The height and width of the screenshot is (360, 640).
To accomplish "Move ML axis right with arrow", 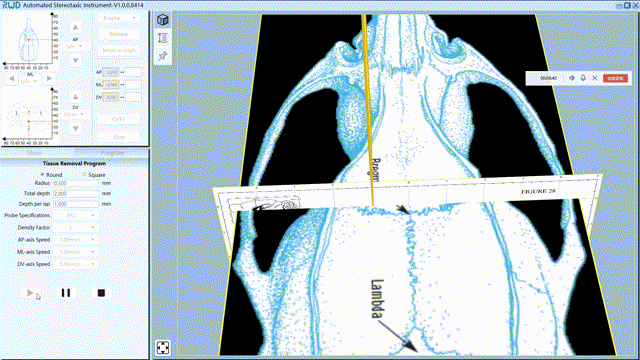I will coord(49,78).
